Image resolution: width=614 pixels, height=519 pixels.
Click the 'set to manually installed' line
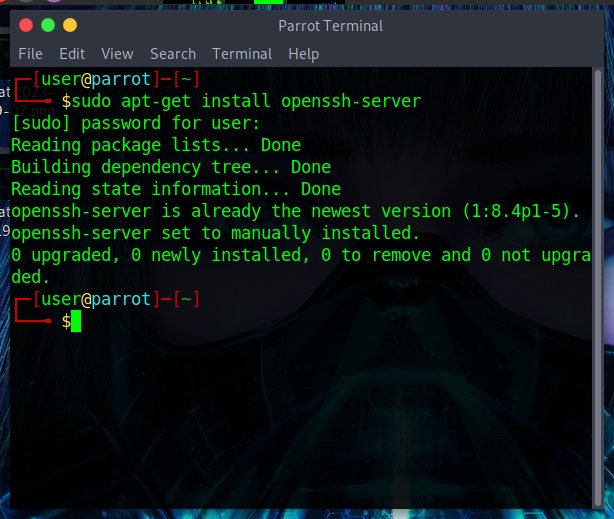tap(215, 233)
